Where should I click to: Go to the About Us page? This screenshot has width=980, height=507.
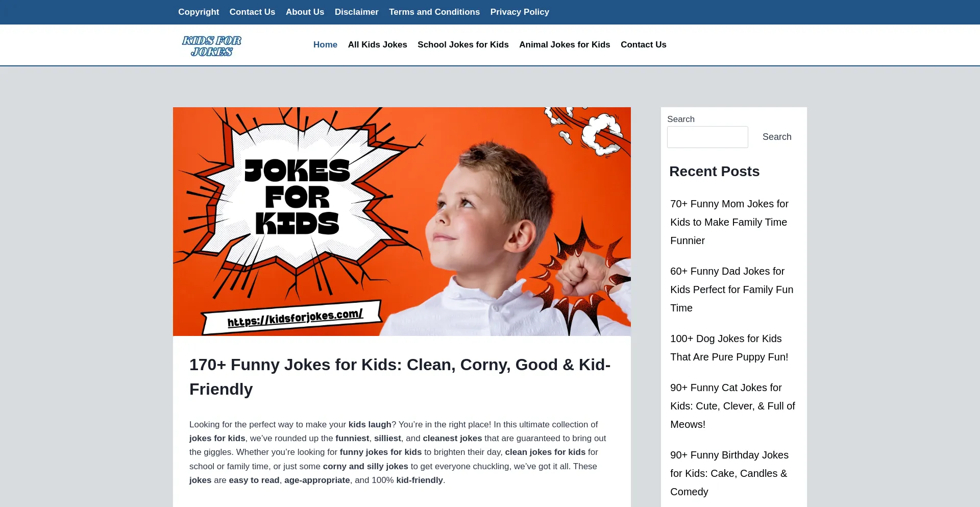pyautogui.click(x=305, y=12)
